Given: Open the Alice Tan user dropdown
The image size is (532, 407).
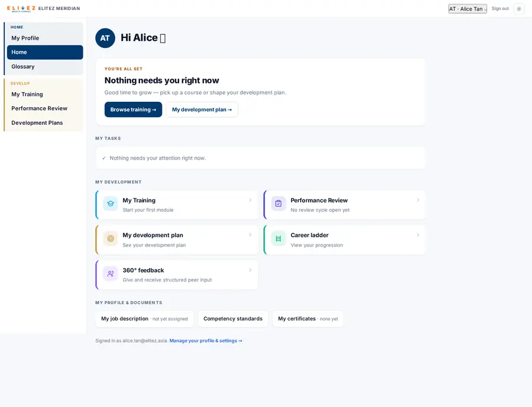Looking at the screenshot, I should tap(468, 9).
